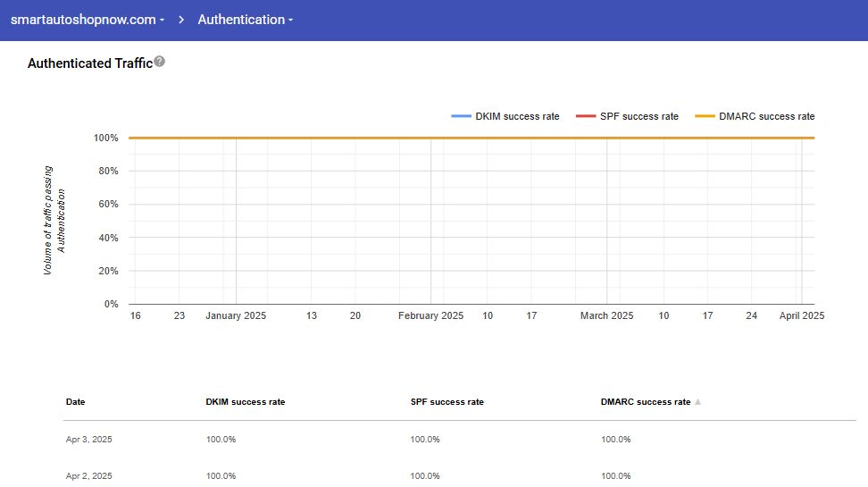Select the Apr 2, 2025 table row date

click(x=89, y=475)
